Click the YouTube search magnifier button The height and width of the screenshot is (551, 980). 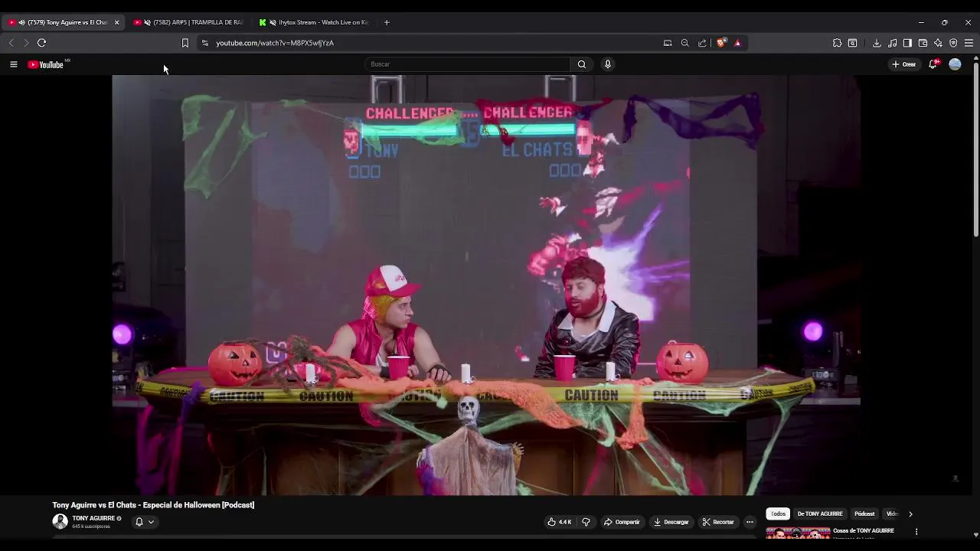[x=582, y=64]
